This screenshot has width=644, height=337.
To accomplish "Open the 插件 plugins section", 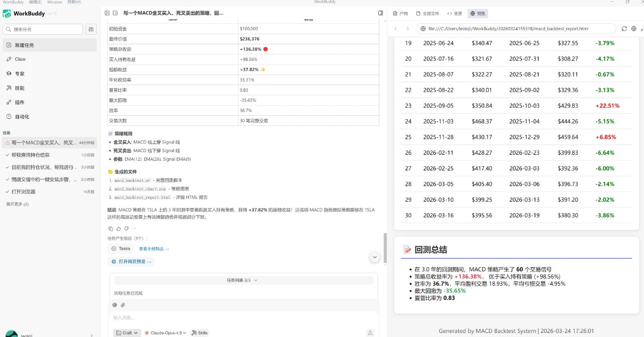I will [x=49, y=102].
